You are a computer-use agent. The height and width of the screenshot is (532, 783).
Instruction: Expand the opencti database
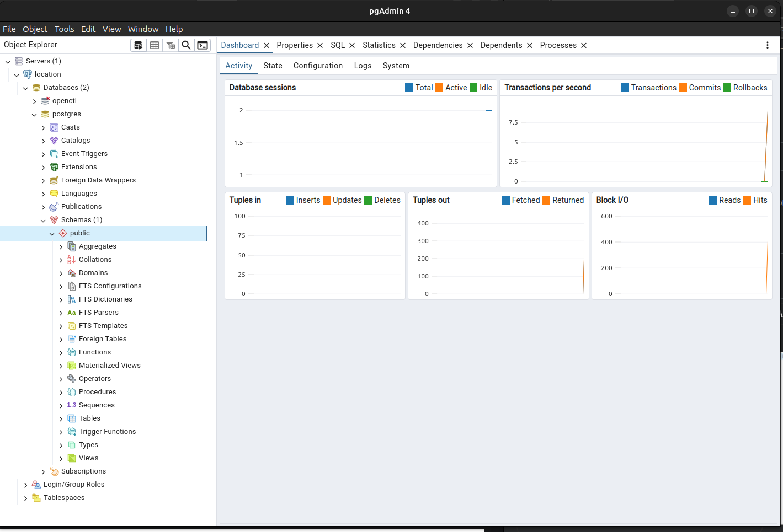pyautogui.click(x=34, y=101)
